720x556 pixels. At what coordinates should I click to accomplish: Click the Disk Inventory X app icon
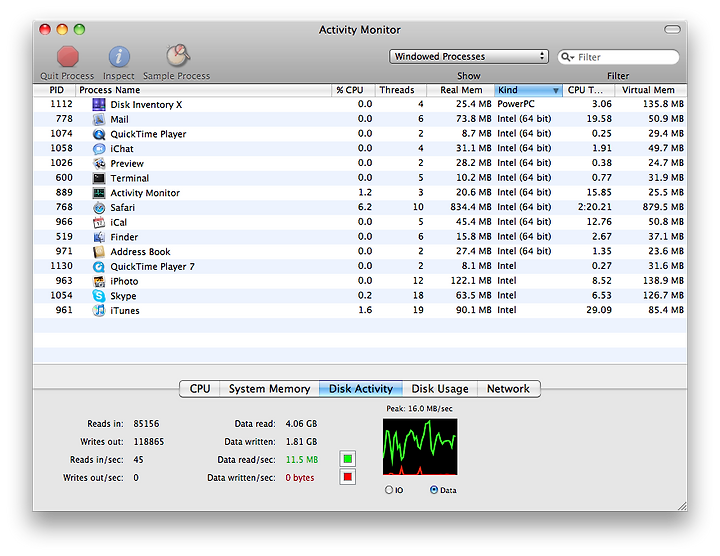[99, 104]
